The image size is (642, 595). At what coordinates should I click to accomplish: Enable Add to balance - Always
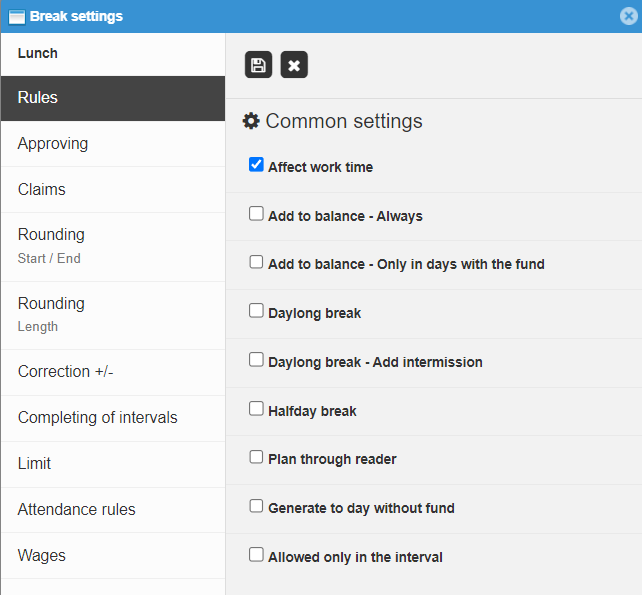click(x=256, y=213)
